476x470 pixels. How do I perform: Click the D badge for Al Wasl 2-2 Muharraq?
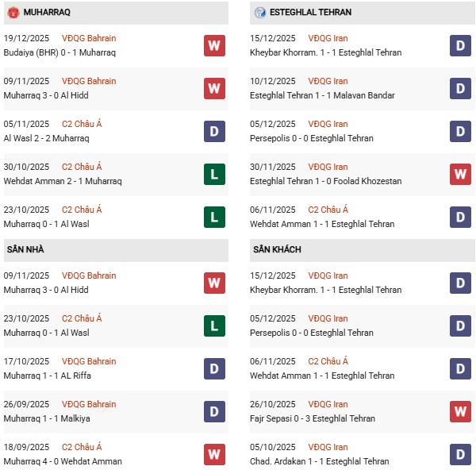pos(214,131)
